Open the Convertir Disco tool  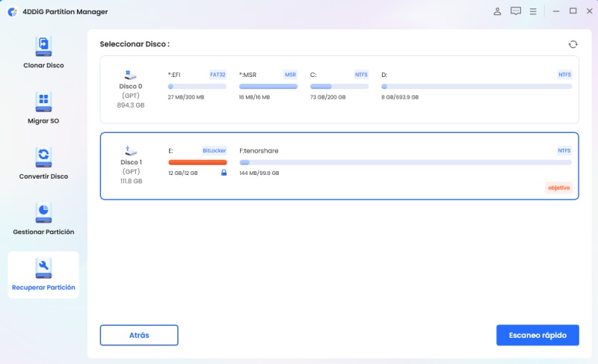pos(43,157)
